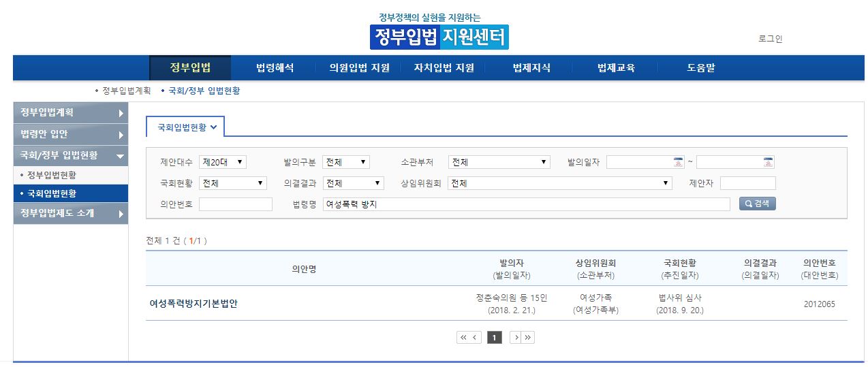The image size is (868, 367).
Task: Open 의결결과 dropdown
Action: tap(354, 183)
